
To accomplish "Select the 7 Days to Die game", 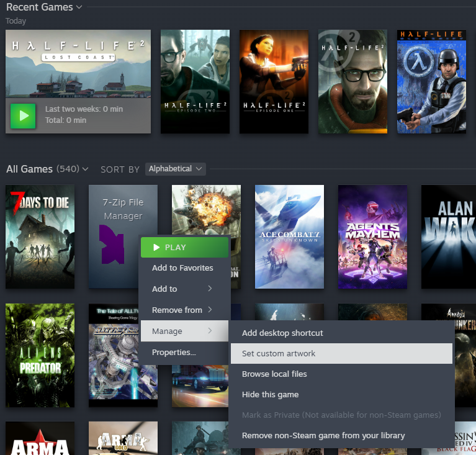I will point(40,237).
